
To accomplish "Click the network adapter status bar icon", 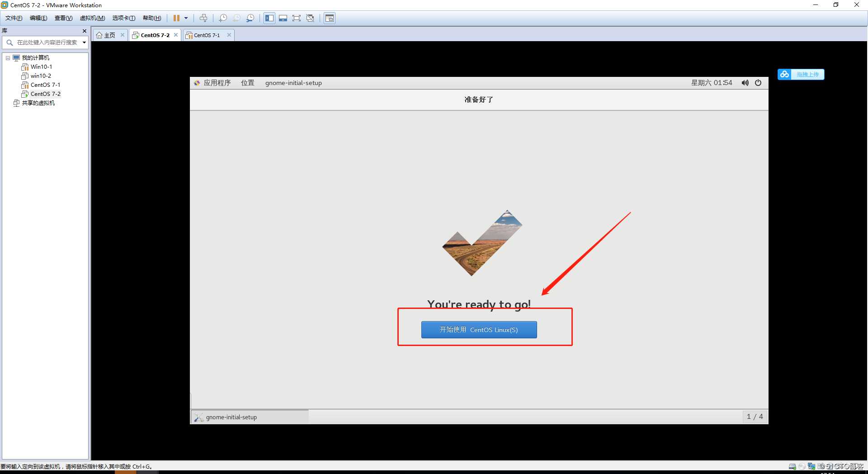I will [x=811, y=467].
